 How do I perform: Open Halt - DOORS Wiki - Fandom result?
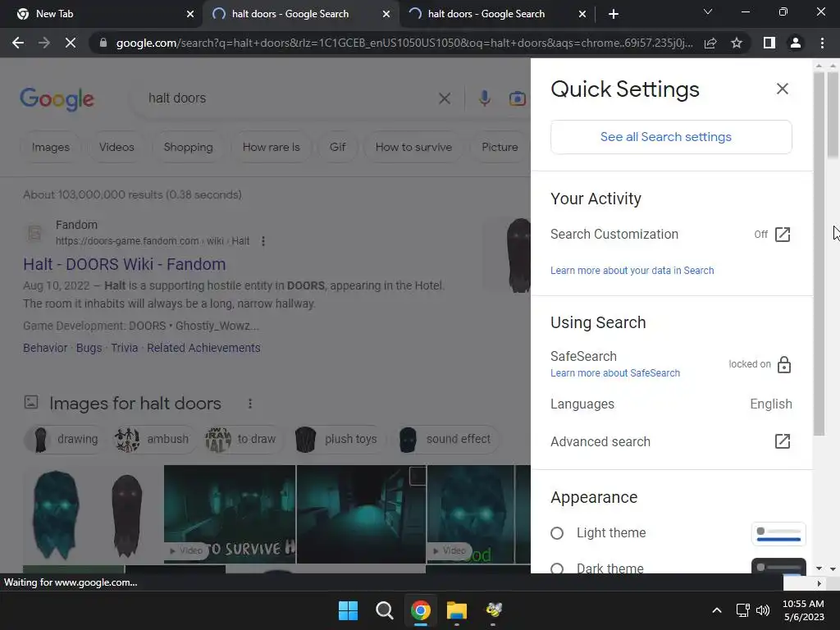click(125, 264)
